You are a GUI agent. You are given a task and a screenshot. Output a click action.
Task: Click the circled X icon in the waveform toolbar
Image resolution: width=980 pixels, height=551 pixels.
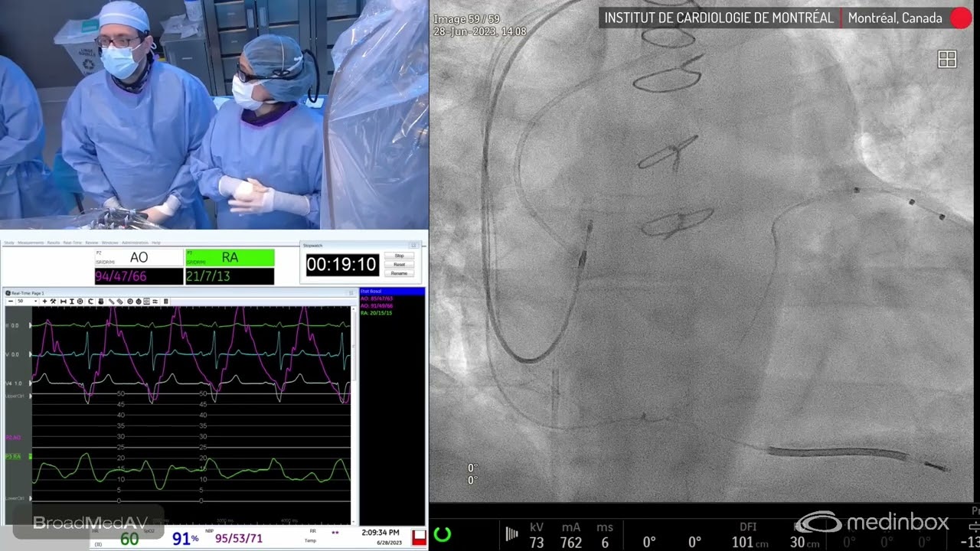pos(80,302)
